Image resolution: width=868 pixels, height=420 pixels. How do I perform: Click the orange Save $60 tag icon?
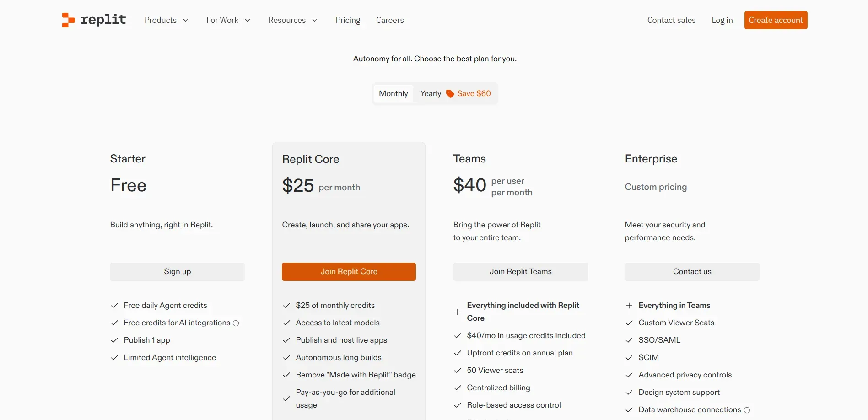(449, 93)
